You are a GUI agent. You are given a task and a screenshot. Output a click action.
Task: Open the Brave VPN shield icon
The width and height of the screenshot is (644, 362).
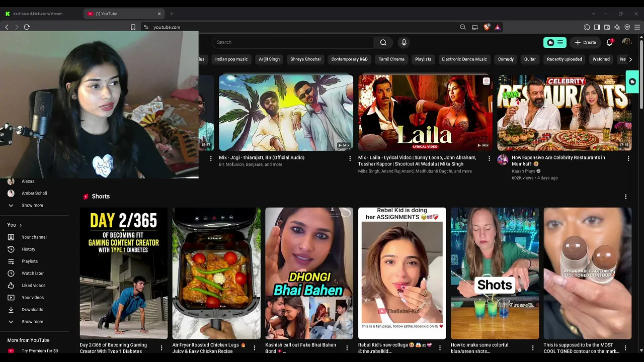click(x=627, y=27)
